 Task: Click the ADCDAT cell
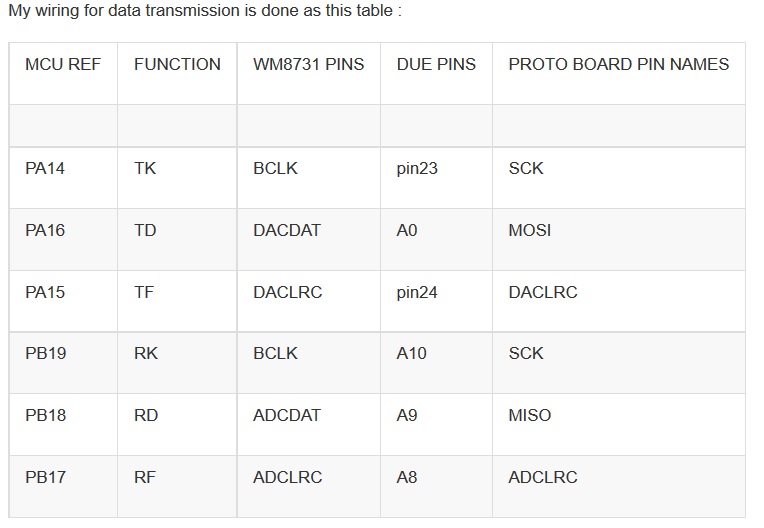coord(308,425)
